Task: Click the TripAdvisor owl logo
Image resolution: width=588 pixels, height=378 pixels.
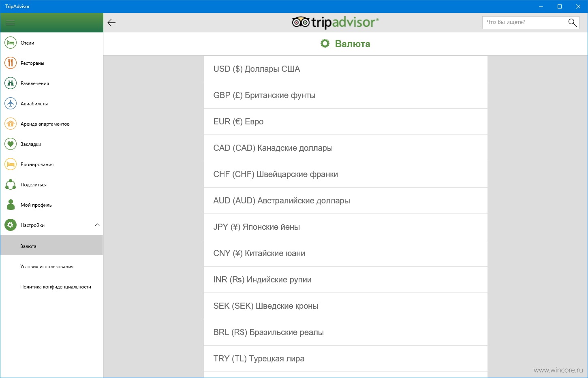Action: 301,22
